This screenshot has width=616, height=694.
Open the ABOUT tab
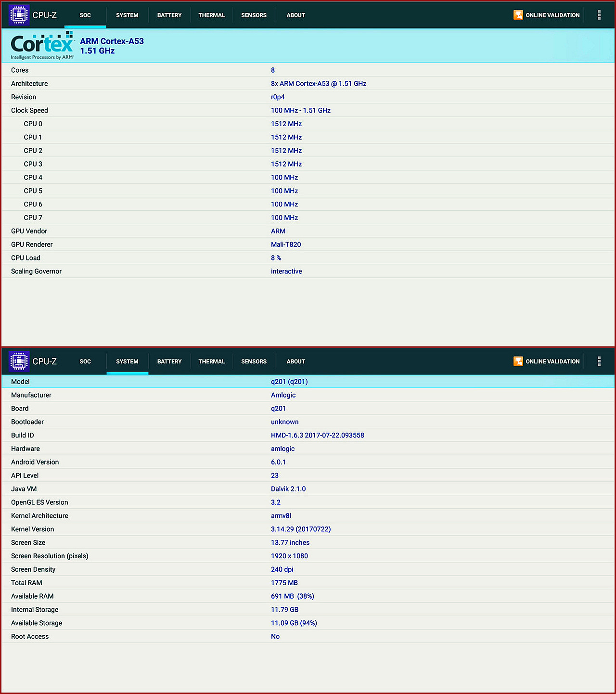[295, 15]
